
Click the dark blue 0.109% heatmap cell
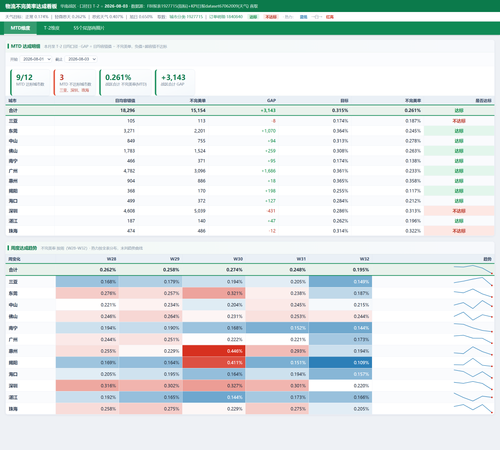pos(340,363)
